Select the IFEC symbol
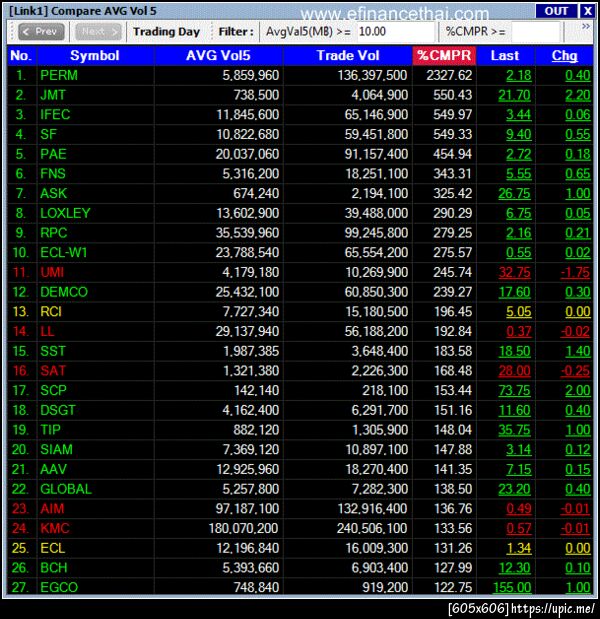600x619 pixels. pyautogui.click(x=55, y=115)
